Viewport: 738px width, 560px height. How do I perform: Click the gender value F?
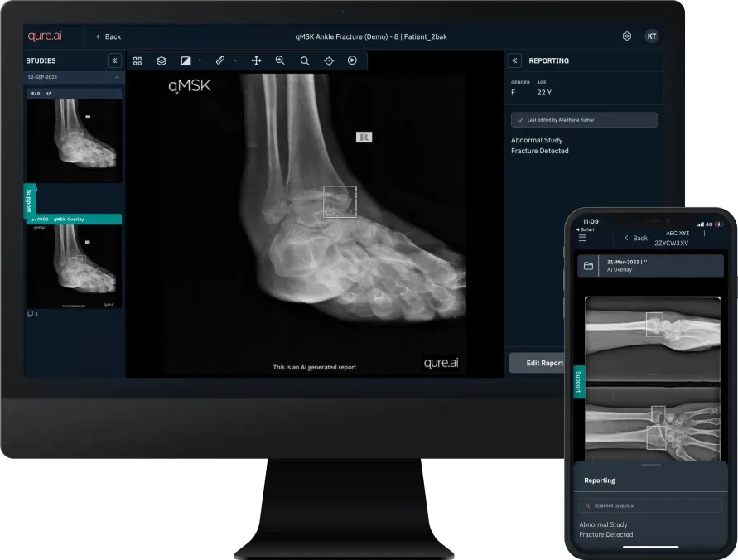click(x=513, y=93)
